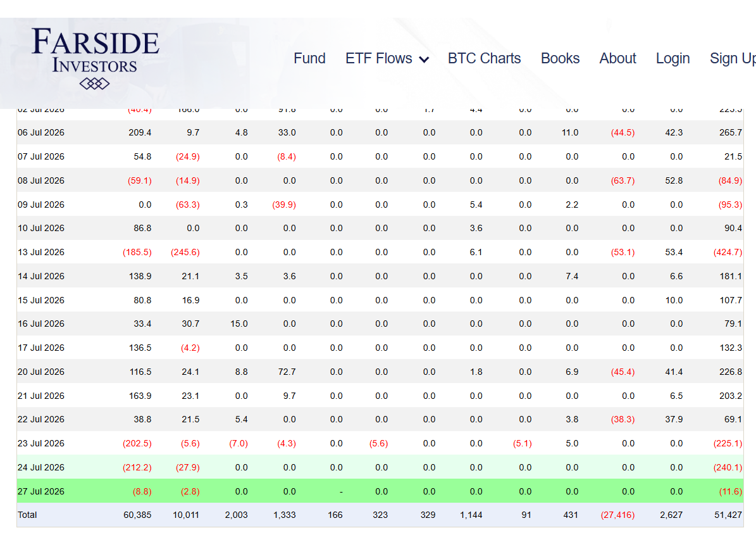Click the Login link

672,58
